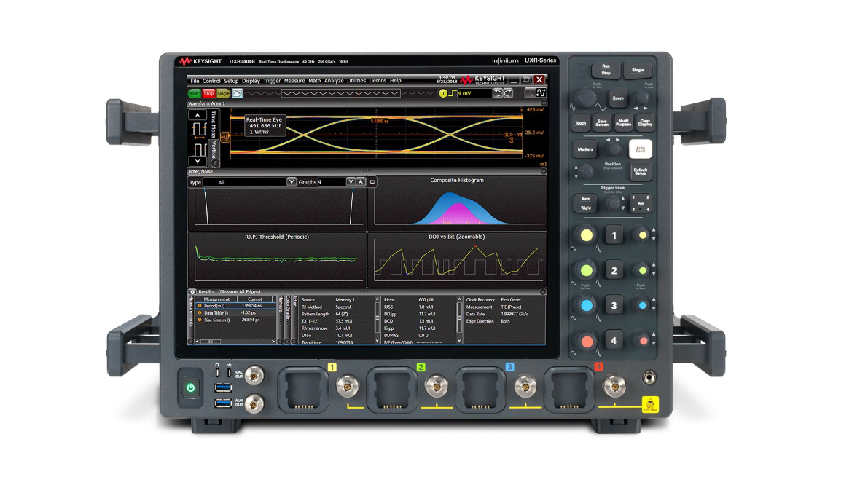The width and height of the screenshot is (868, 493).
Task: Click the redo arrow icon in toolbar
Action: click(x=508, y=93)
